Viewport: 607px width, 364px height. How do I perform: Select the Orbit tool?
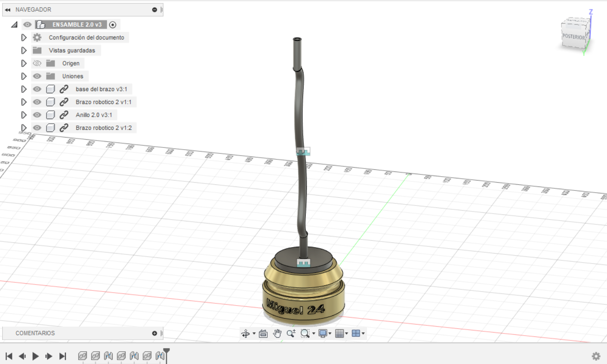246,333
